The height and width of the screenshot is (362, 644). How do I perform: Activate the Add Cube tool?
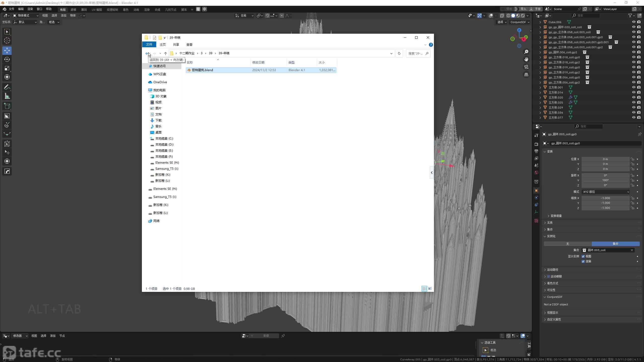click(x=7, y=106)
